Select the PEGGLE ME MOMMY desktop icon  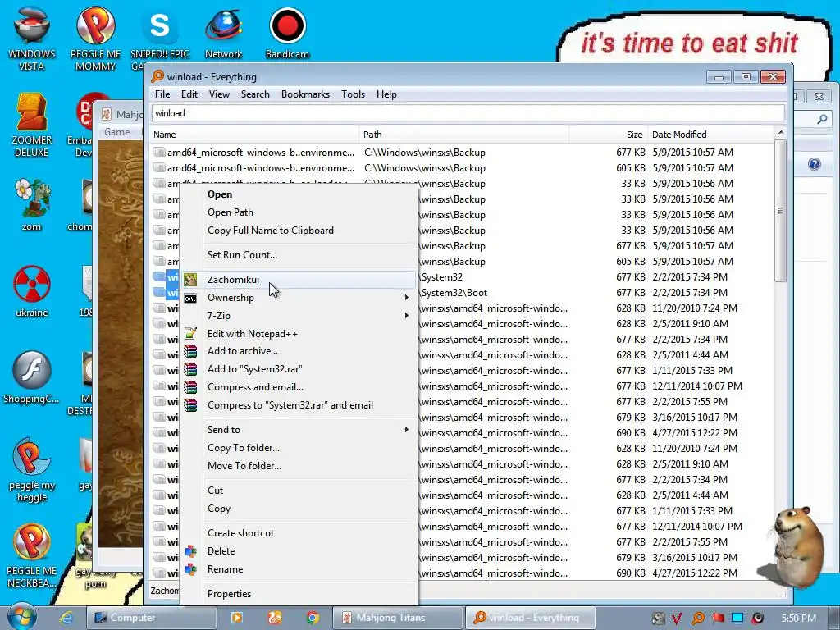point(95,39)
